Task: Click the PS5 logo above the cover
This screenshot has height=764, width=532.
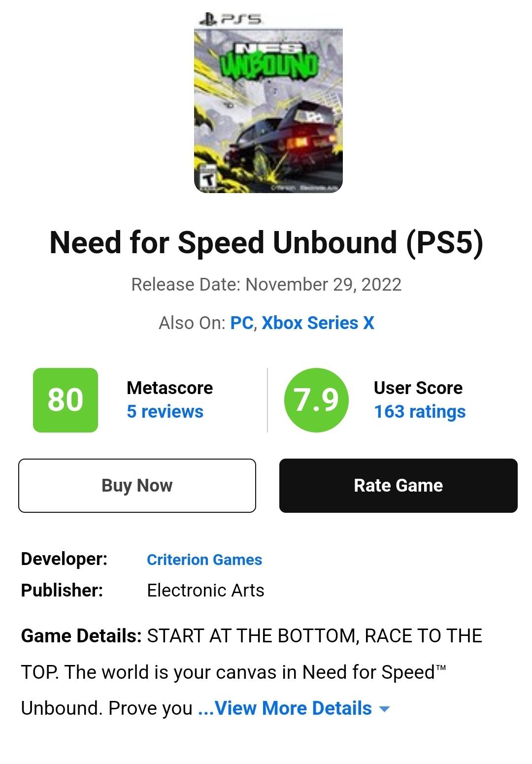Action: pyautogui.click(x=231, y=20)
